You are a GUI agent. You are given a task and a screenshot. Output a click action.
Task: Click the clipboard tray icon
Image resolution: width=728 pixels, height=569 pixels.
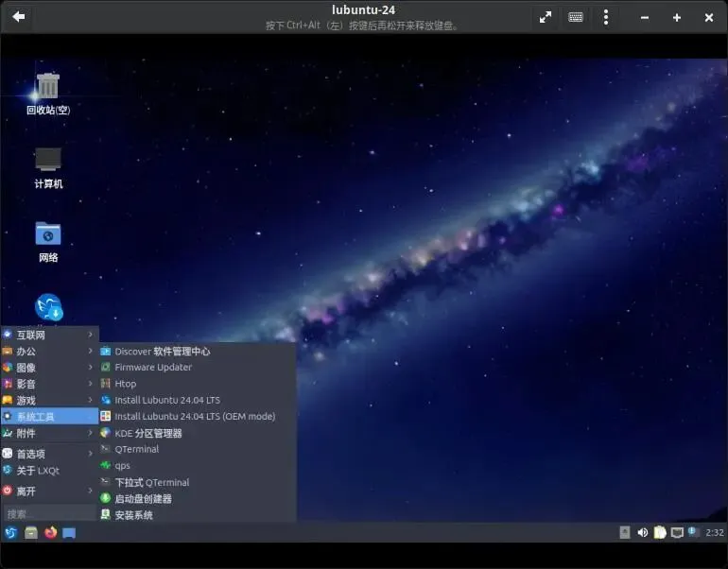[660, 532]
